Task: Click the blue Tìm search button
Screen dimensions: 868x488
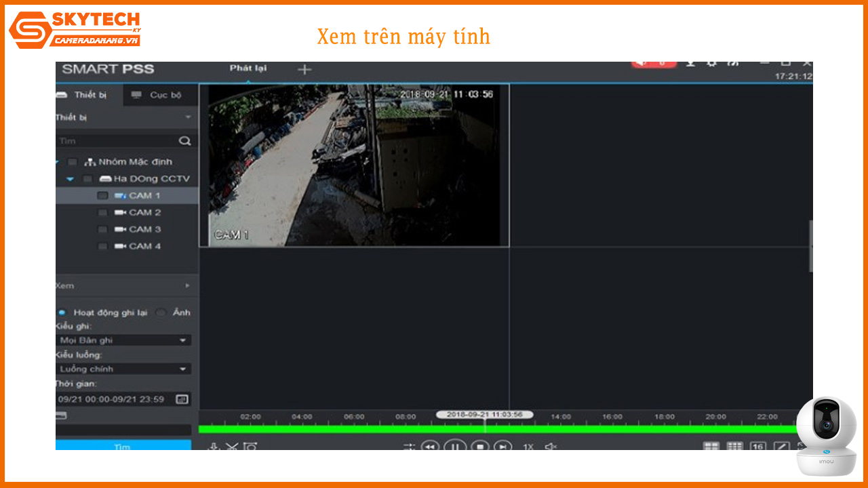Action: pos(123,446)
